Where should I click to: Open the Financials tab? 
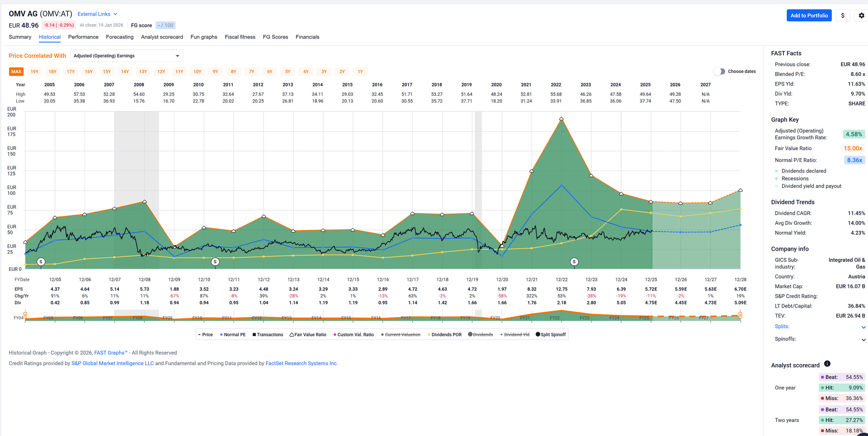click(307, 37)
